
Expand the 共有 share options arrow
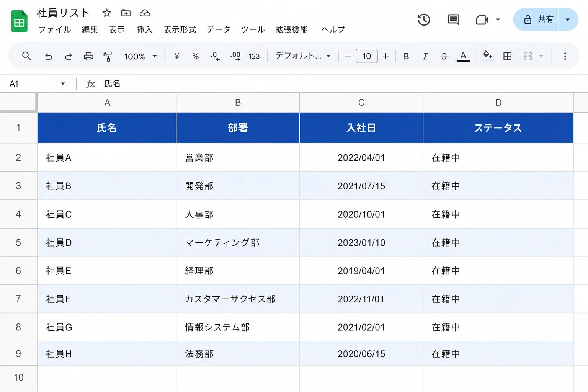coord(568,20)
